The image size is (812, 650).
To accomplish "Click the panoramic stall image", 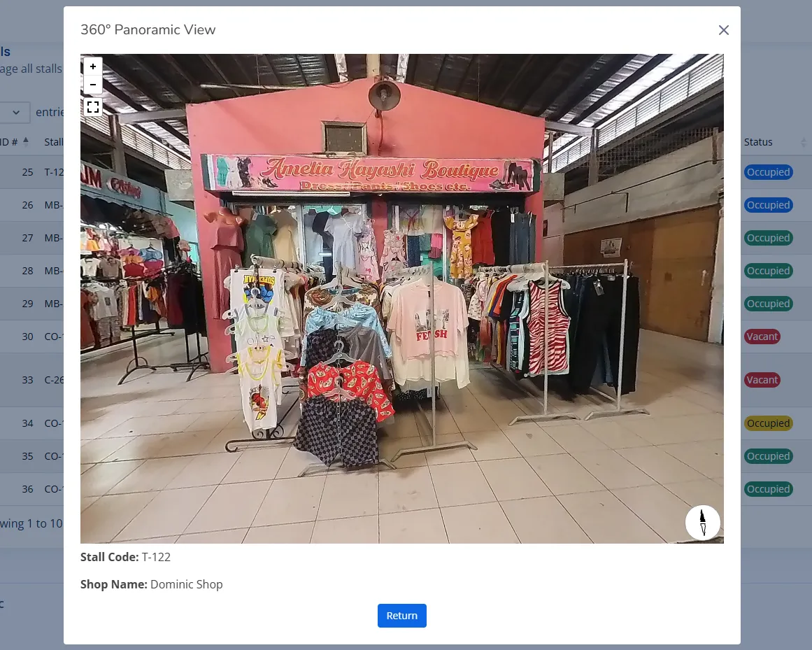I will coord(402,298).
